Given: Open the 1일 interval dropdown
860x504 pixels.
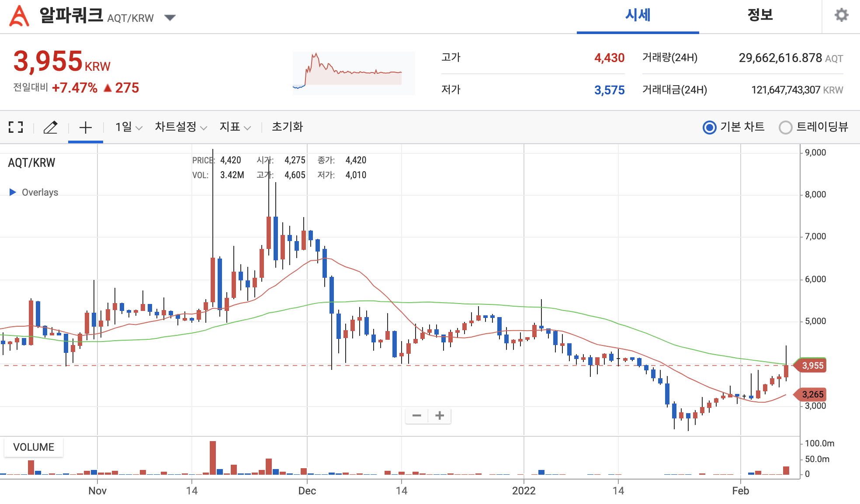Looking at the screenshot, I should click(128, 127).
